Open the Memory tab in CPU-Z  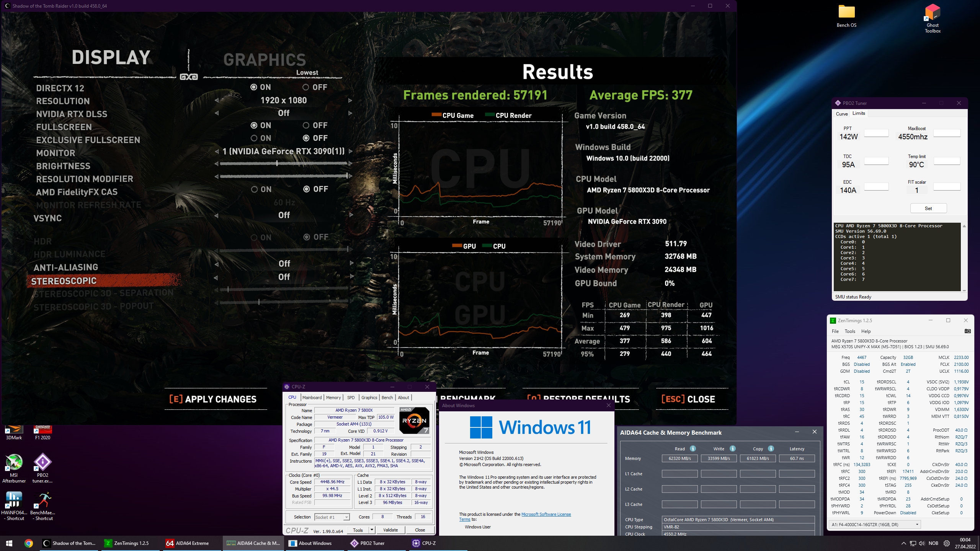pos(333,398)
